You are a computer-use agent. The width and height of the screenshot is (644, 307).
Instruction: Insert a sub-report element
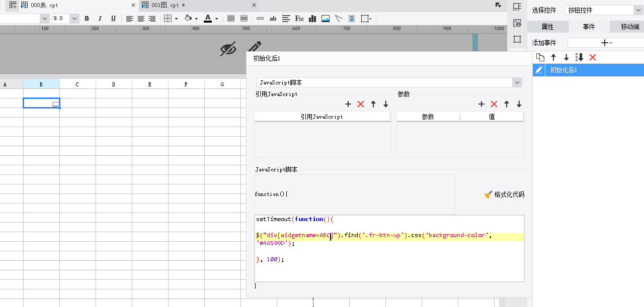[x=352, y=19]
